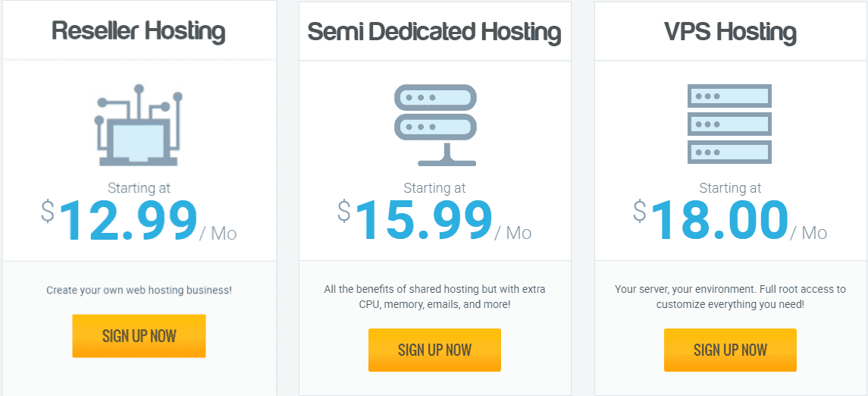868x396 pixels.
Task: Click the $12.99 per month price
Action: coord(139,220)
